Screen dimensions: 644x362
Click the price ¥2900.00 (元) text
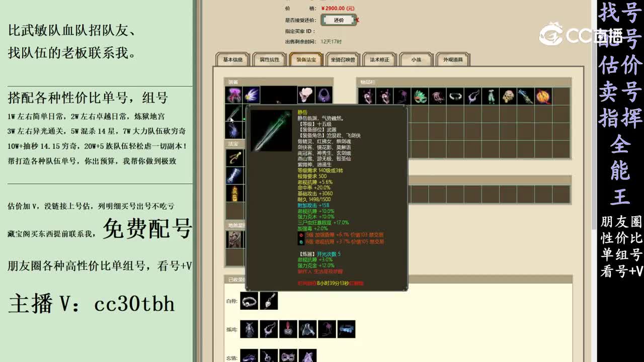click(337, 8)
